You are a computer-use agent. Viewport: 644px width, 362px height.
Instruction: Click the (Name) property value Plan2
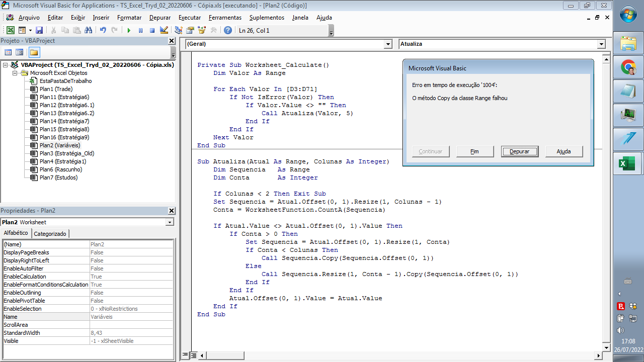pos(131,244)
